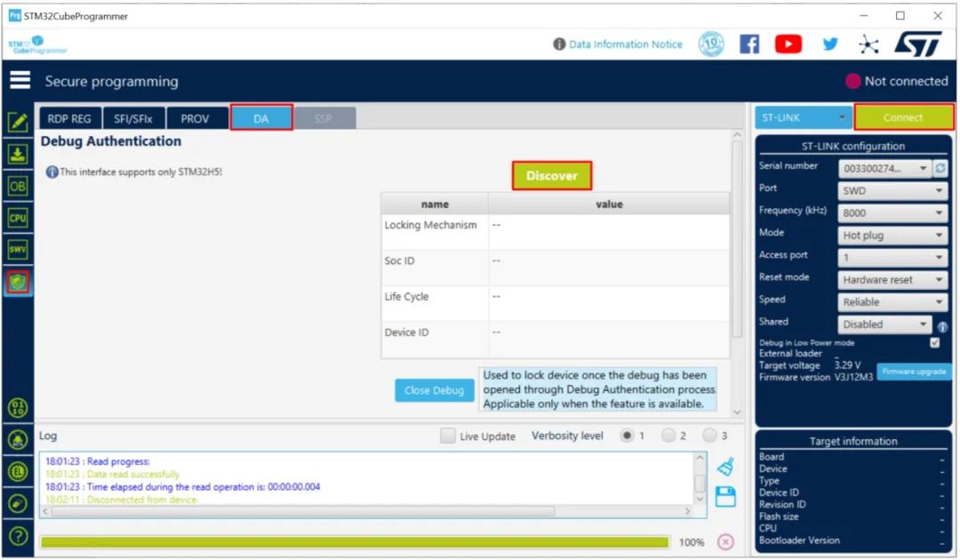Cancel operation with the red X icon
Viewport: 960px width, 560px height.
[x=725, y=542]
